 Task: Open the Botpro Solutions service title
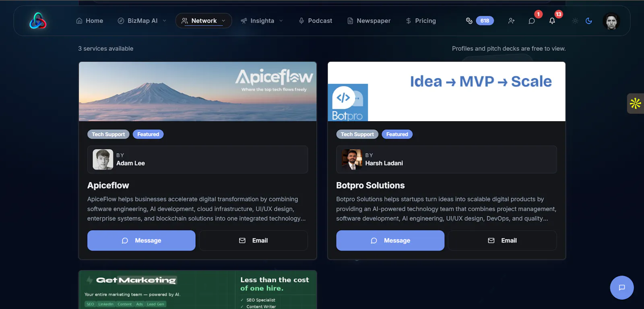point(370,185)
